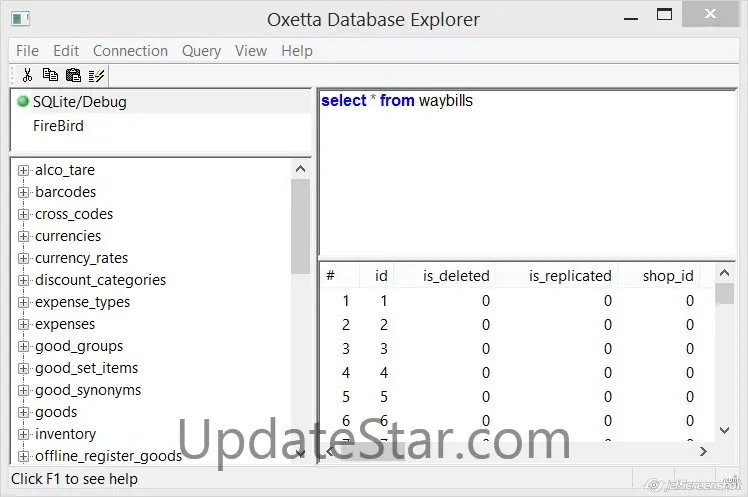Viewport: 748px width, 497px height.
Task: Select the currencies table name
Action: [68, 236]
